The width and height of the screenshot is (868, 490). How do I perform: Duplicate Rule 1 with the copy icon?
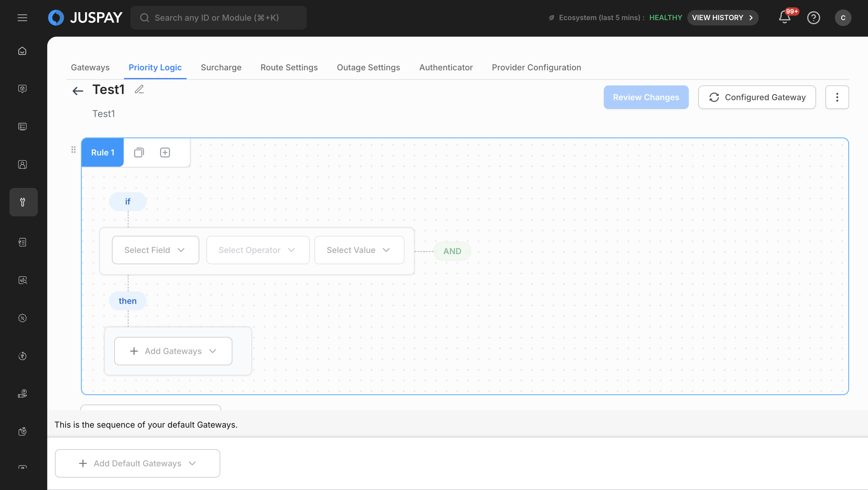click(139, 152)
